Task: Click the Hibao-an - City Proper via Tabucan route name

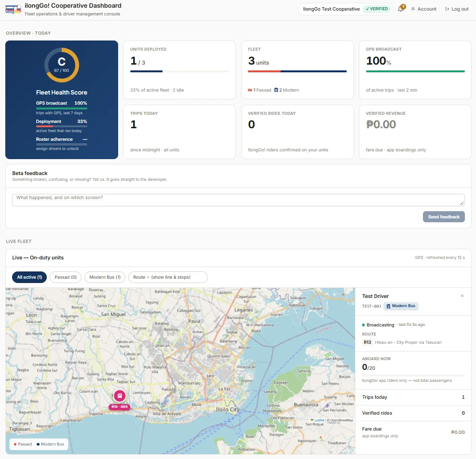Action: click(408, 342)
